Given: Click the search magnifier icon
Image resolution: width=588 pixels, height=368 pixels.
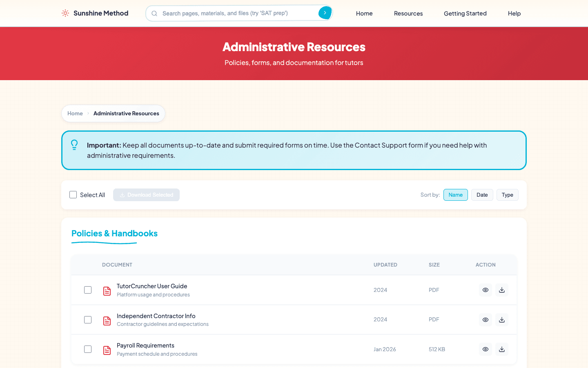Looking at the screenshot, I should (x=154, y=13).
